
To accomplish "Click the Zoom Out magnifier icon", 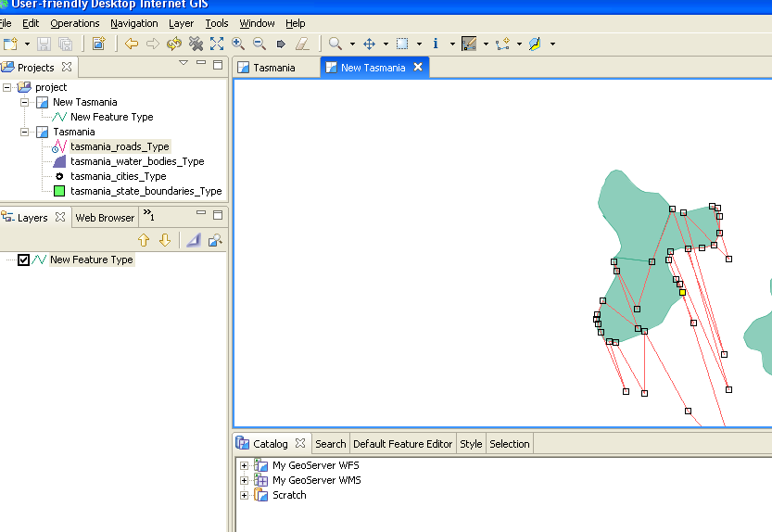I will point(259,44).
